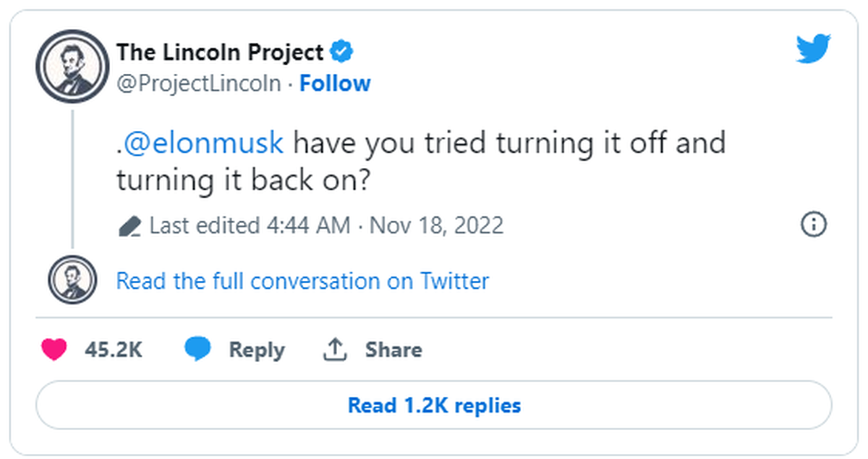This screenshot has width=868, height=459.
Task: Click the Twitter bird logo
Action: (813, 50)
